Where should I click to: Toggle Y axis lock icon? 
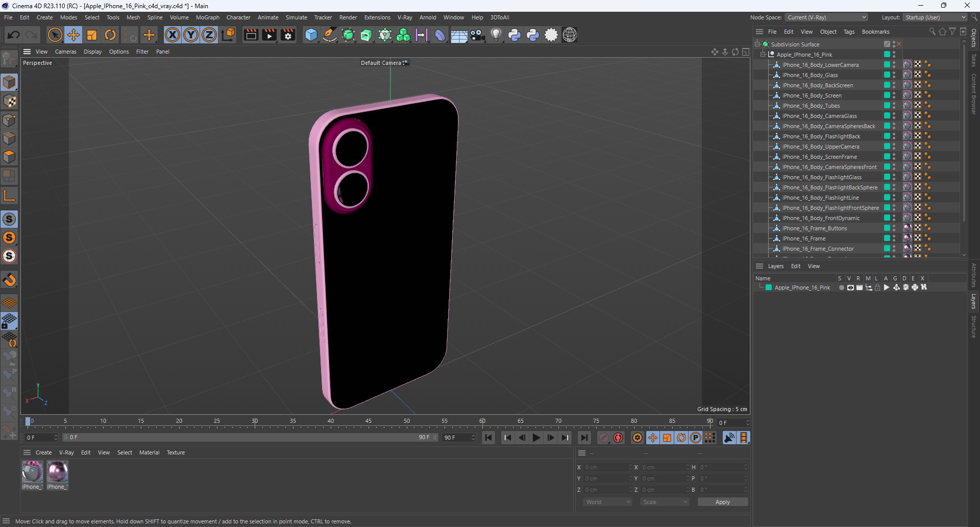tap(191, 35)
